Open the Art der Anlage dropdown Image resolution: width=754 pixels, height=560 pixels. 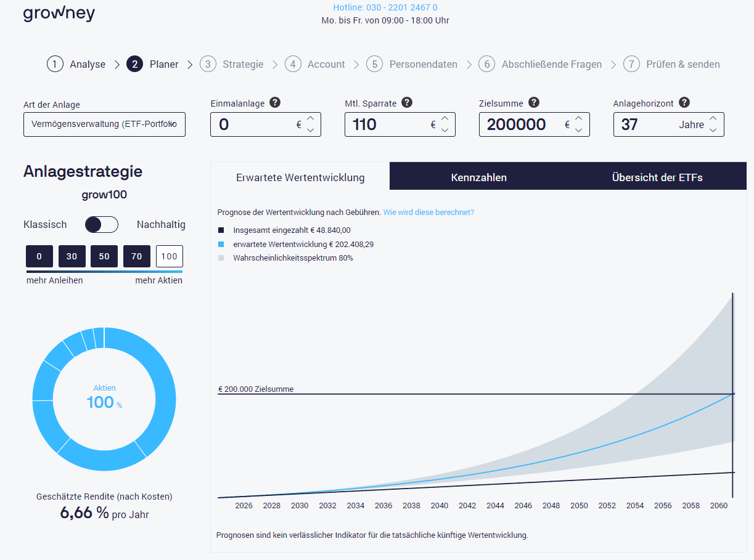tap(104, 124)
